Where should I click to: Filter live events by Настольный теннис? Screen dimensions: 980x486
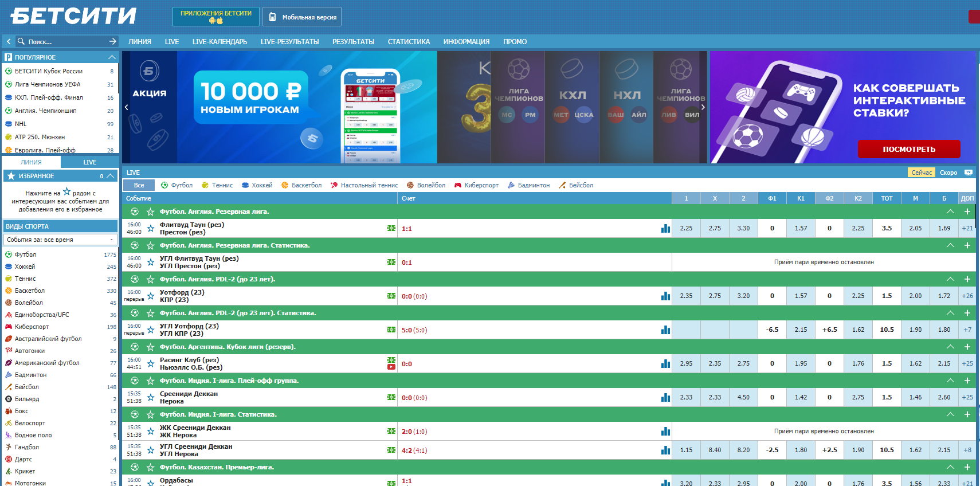pyautogui.click(x=364, y=185)
